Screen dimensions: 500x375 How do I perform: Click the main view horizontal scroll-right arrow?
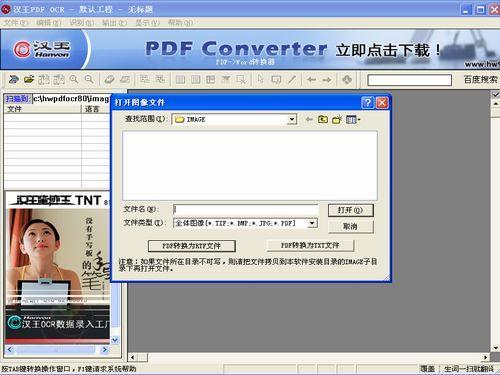pos(485,357)
